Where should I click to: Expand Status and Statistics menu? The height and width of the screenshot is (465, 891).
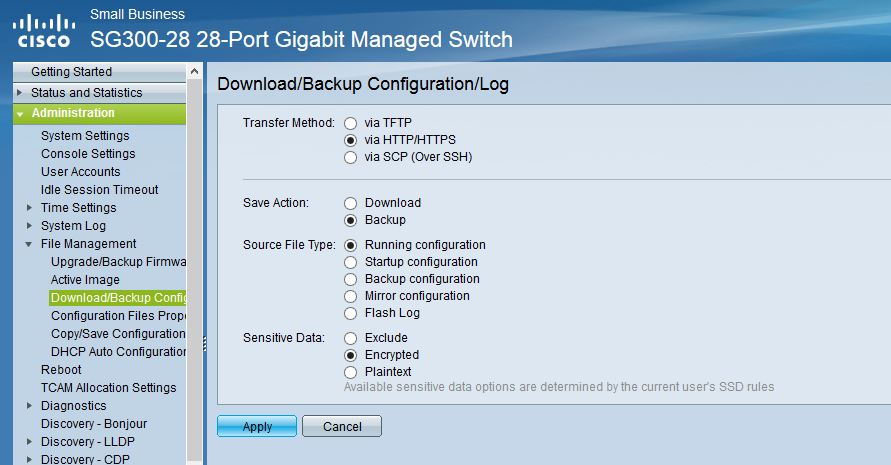click(19, 93)
